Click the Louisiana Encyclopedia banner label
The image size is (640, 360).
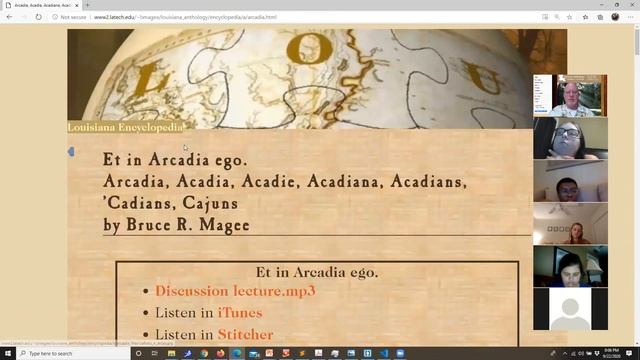coord(125,127)
